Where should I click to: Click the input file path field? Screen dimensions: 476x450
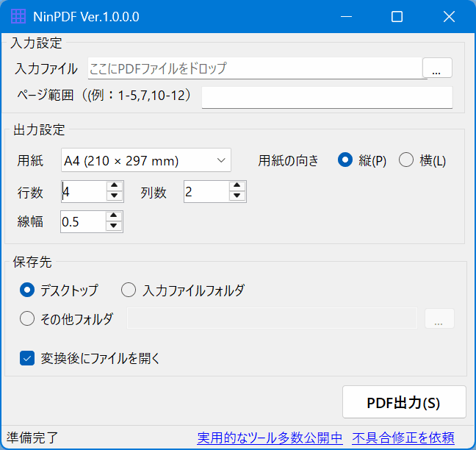tap(253, 69)
